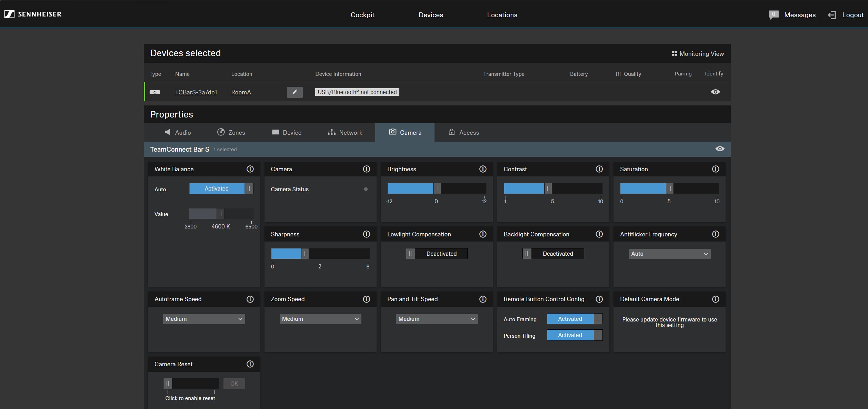This screenshot has width=868, height=409.
Task: Enable the Camera Reset switch
Action: pos(191,384)
